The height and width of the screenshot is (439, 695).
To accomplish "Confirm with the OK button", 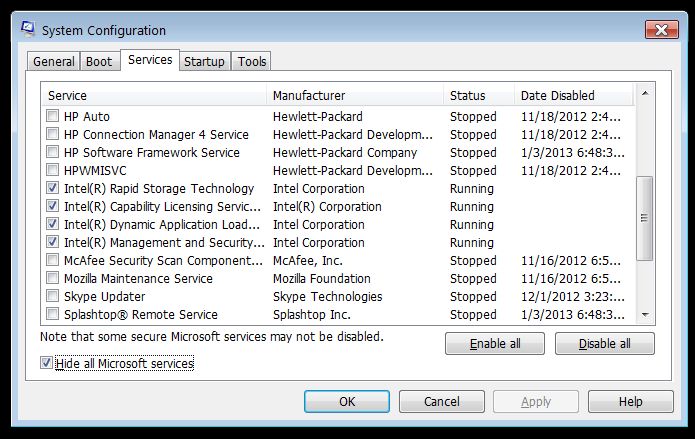I will click(x=347, y=401).
